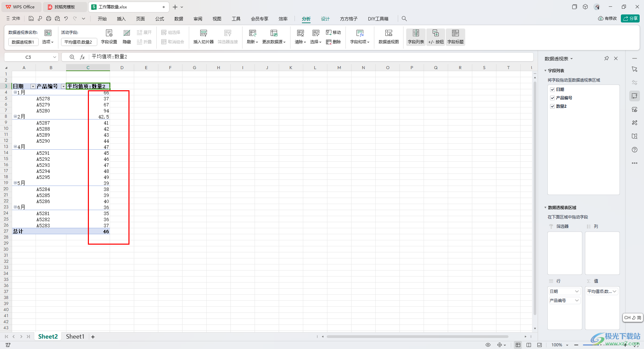The image size is (644, 349).
Task: Click the 分享 share button
Action: point(630,18)
